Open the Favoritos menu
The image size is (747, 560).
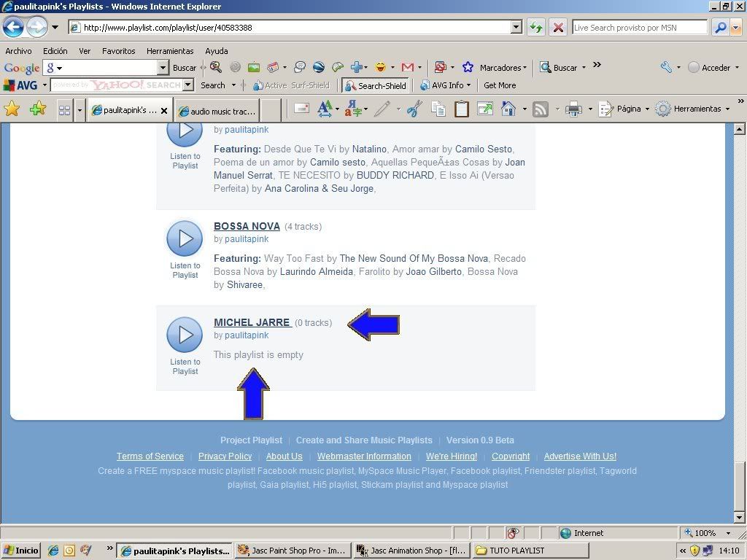118,51
